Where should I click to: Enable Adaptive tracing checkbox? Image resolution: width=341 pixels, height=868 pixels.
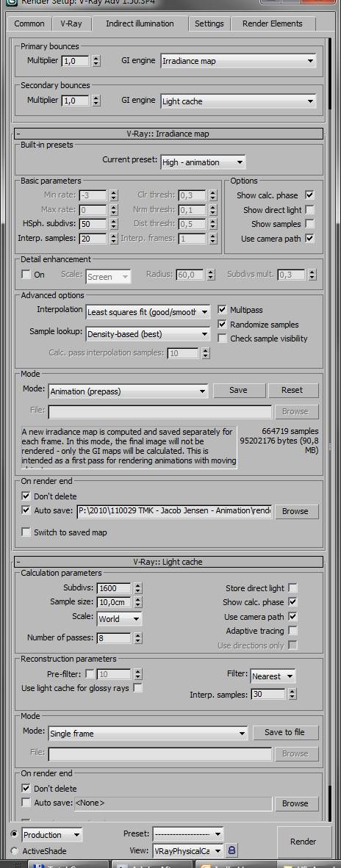[292, 631]
